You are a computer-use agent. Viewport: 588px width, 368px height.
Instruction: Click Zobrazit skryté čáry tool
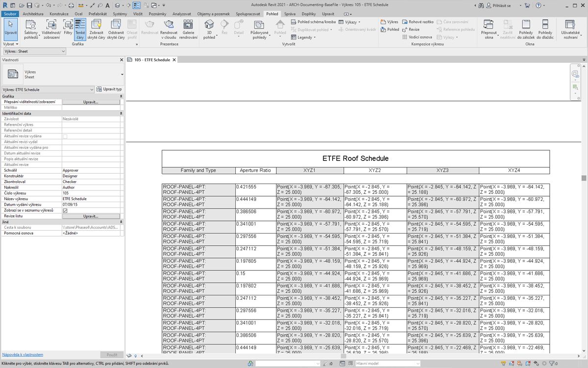(x=96, y=29)
